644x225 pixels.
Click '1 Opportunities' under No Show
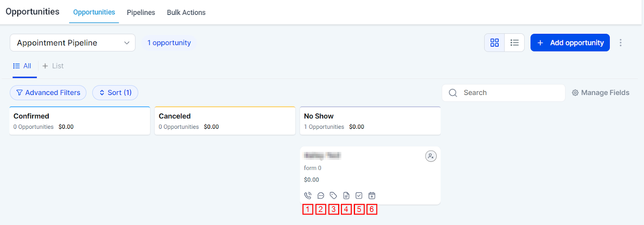[x=324, y=127]
